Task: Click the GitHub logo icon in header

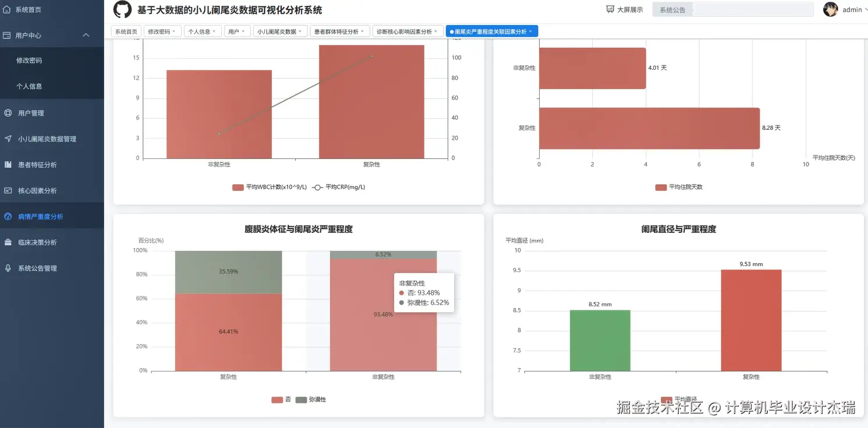Action: (122, 9)
